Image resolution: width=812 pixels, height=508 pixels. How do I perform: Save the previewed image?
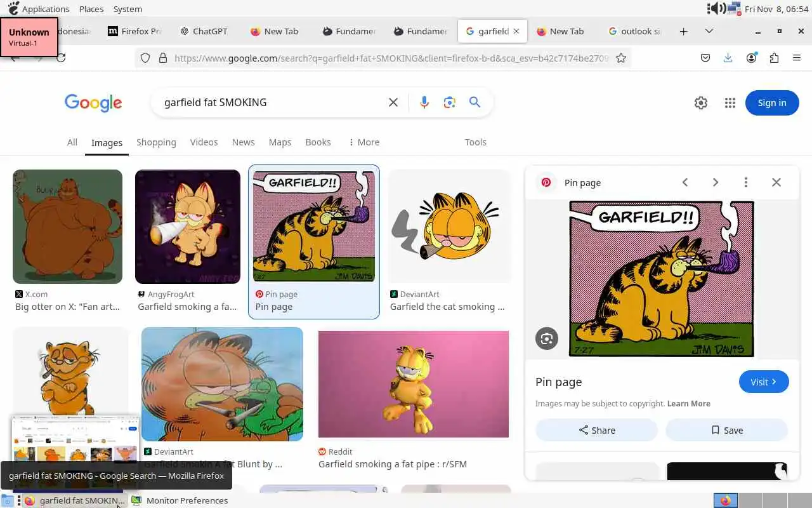click(726, 430)
